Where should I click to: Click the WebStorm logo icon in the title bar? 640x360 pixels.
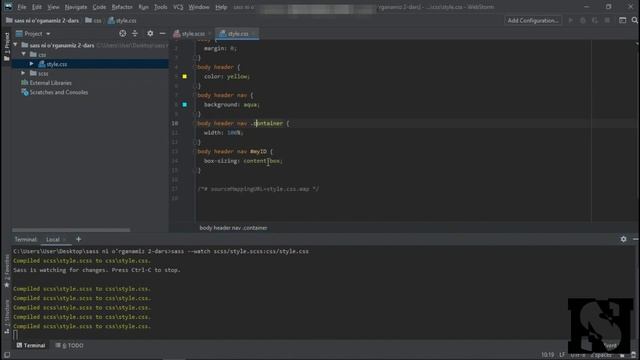(x=8, y=7)
